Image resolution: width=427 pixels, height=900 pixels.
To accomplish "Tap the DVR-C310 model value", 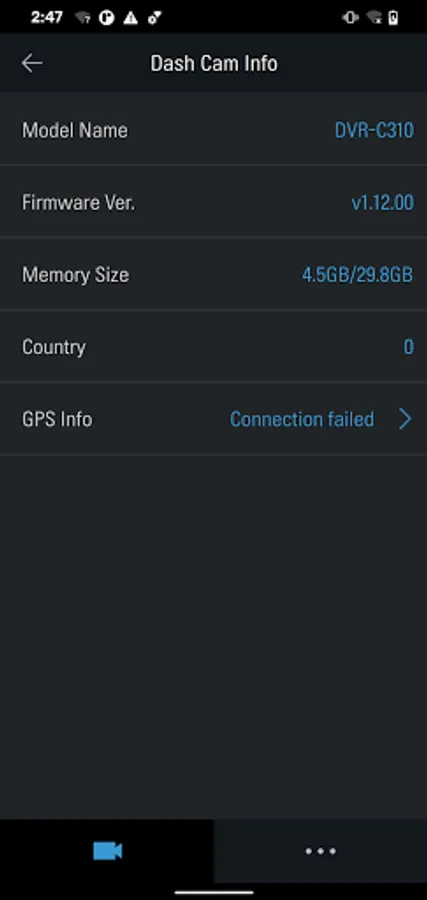I will [374, 130].
